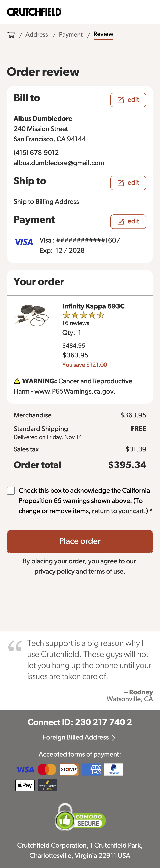Image resolution: width=160 pixels, height=868 pixels.
Task: Click the Crutchfield logo
Action: click(x=34, y=12)
